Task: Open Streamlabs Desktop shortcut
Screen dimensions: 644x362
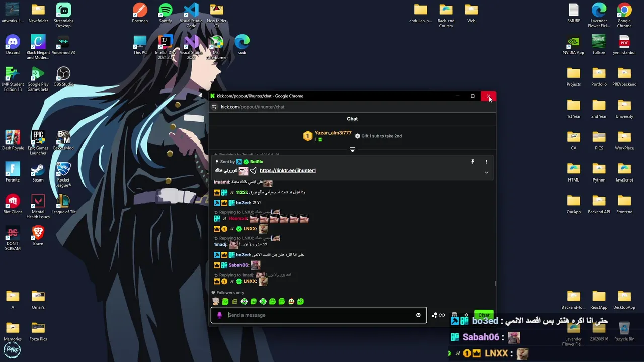Action: [x=63, y=15]
